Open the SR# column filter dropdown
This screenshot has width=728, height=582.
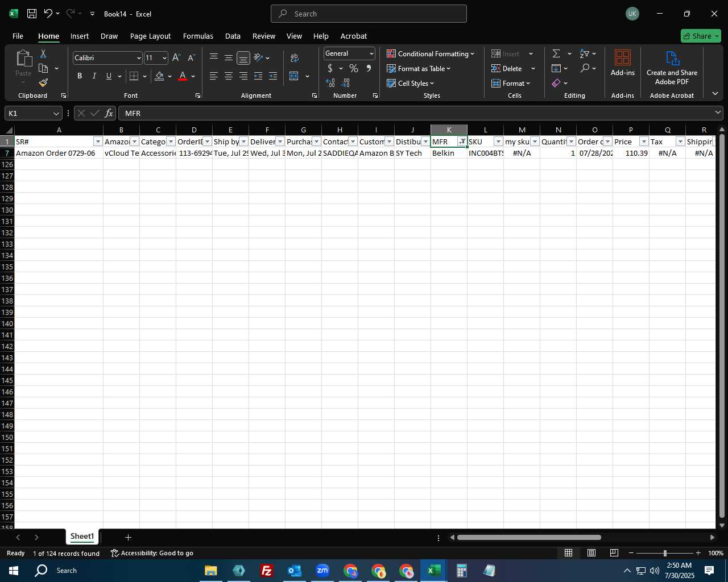(x=98, y=142)
